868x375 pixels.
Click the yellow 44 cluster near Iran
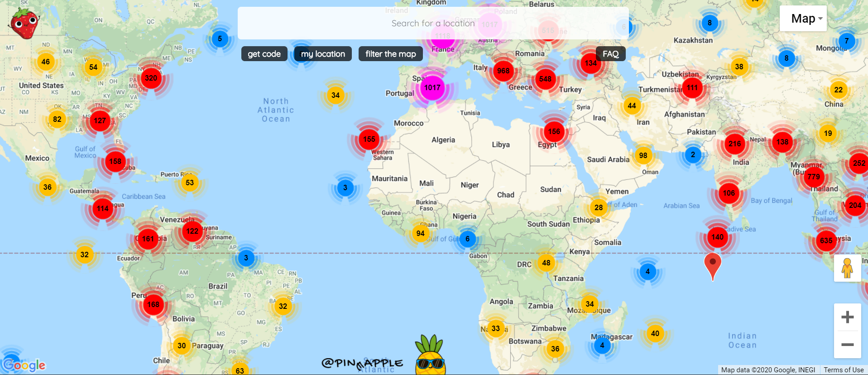632,106
